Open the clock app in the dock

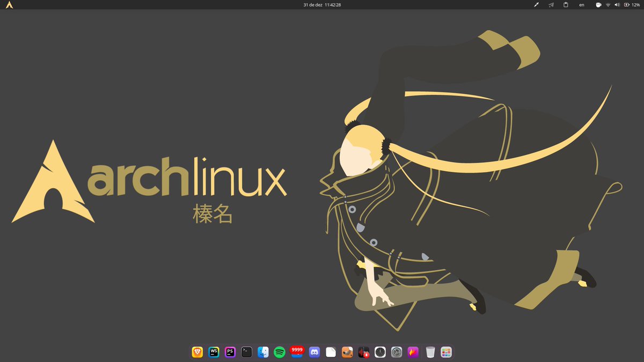point(380,352)
